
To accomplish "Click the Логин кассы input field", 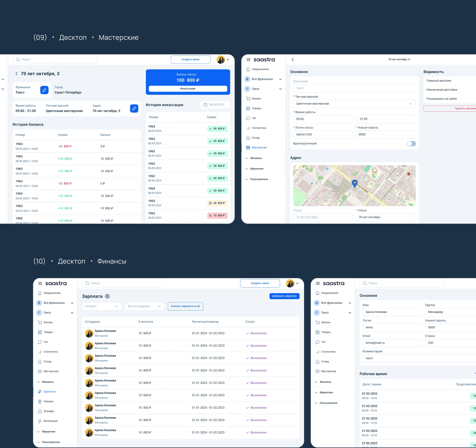I will pyautogui.click(x=323, y=135).
